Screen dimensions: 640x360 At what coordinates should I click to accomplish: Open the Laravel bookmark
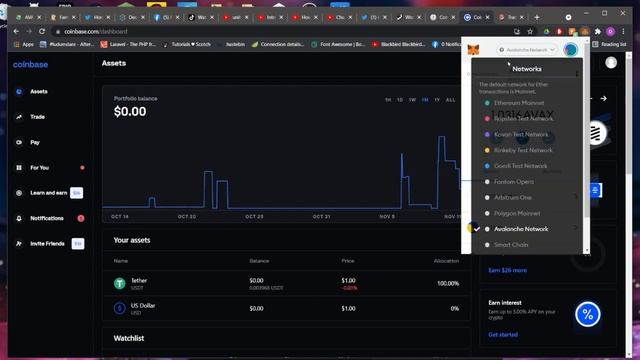click(x=128, y=44)
